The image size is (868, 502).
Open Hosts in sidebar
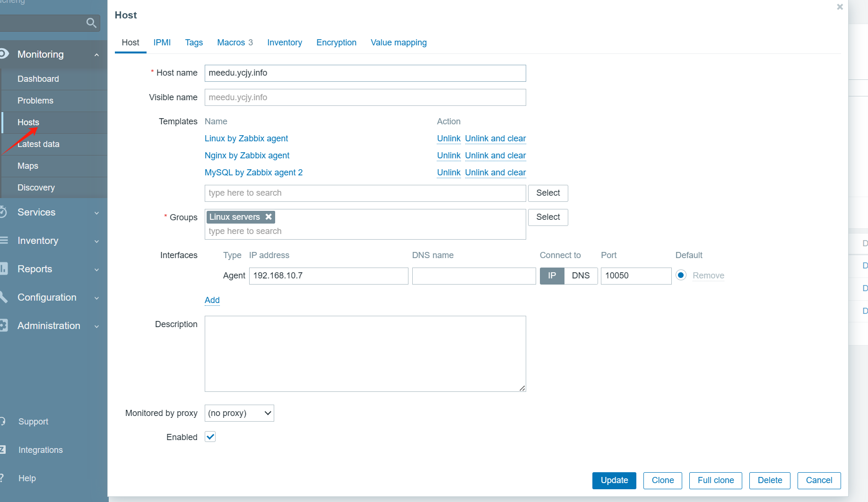(x=28, y=122)
